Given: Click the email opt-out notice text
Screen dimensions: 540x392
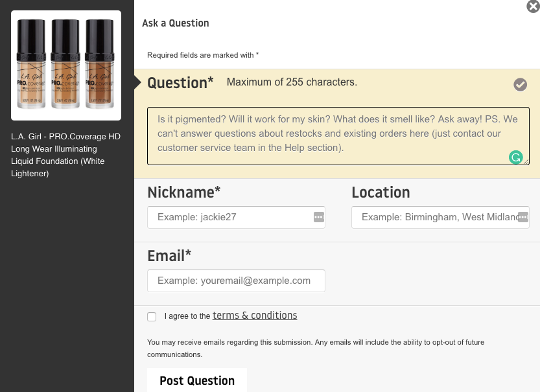Looking at the screenshot, I should point(316,349).
